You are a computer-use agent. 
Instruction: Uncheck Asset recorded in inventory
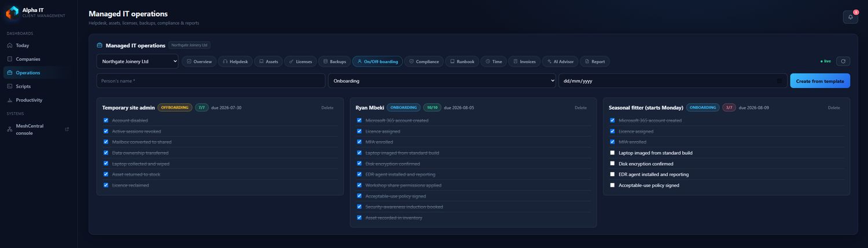[359, 217]
